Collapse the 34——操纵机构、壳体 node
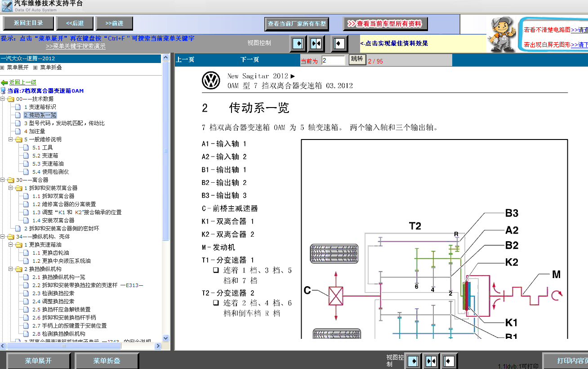The image size is (588, 369). pyautogui.click(x=3, y=237)
